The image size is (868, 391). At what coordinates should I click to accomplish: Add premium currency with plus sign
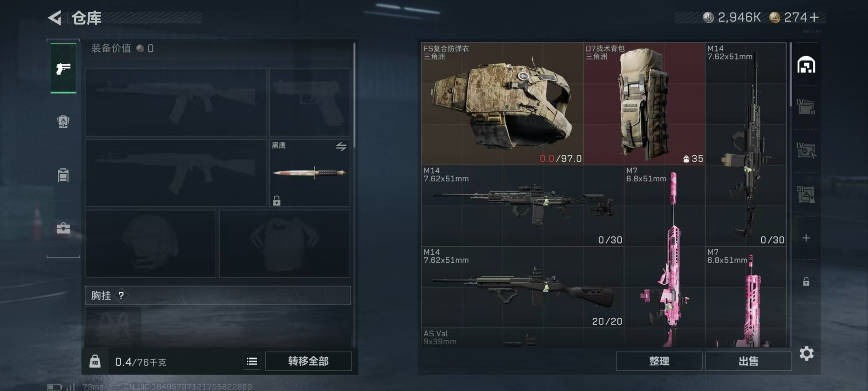click(x=814, y=17)
